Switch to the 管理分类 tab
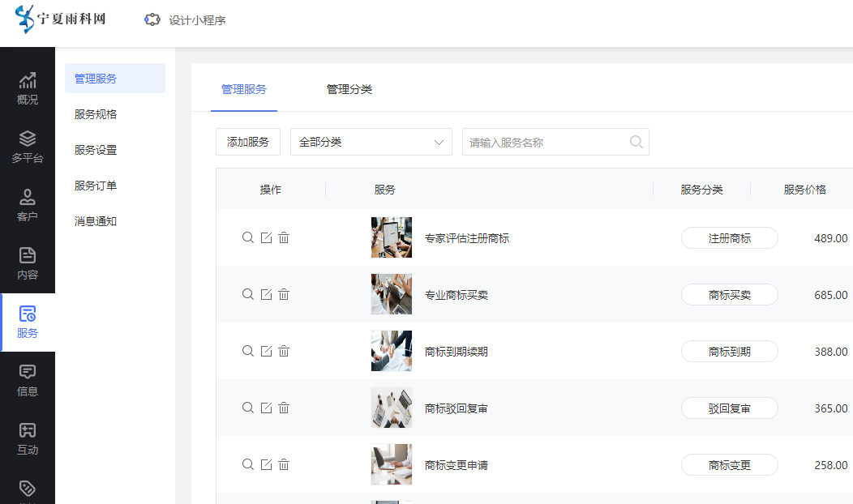The width and height of the screenshot is (853, 504). pyautogui.click(x=349, y=89)
